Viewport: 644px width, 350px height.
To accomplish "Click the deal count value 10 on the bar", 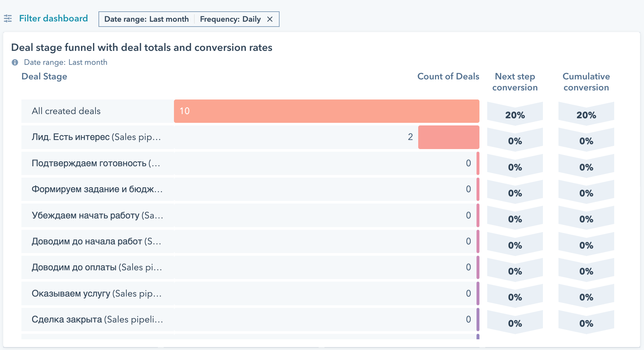I will [x=184, y=111].
